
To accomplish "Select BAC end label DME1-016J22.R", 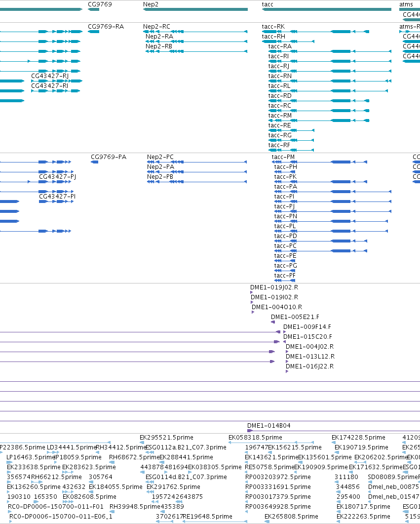I will click(x=309, y=366).
